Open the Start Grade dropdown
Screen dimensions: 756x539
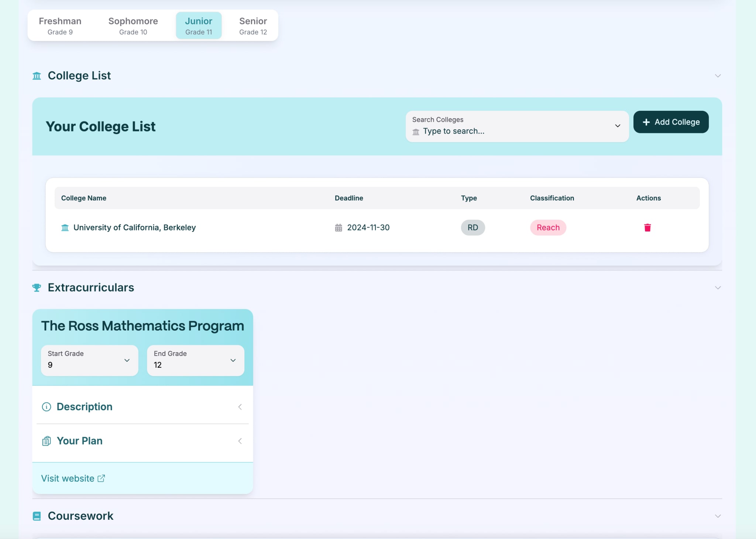[x=89, y=360]
